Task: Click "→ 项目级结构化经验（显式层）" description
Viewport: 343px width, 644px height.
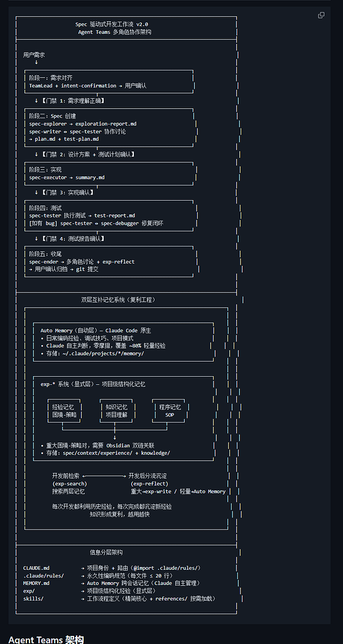Action: 119,591
